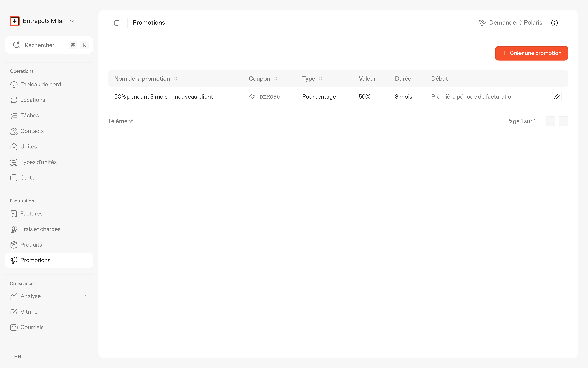Click the DEMO50 coupon code text

pyautogui.click(x=270, y=97)
